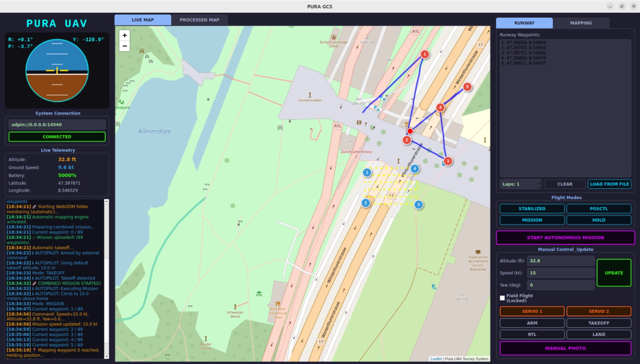Trigger SERVO 2

tap(599, 311)
